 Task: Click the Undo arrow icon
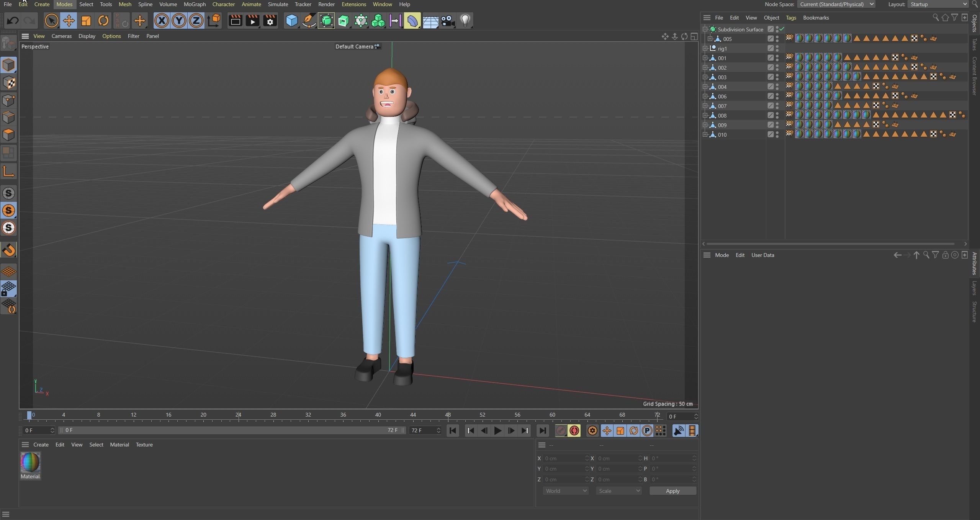tap(13, 21)
